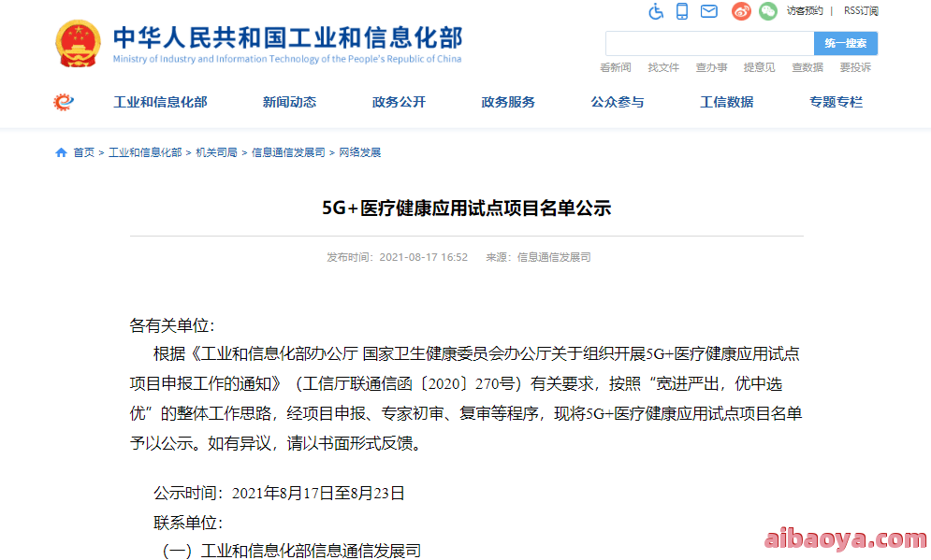
Task: Open the 政务服务 nav menu
Action: [508, 102]
